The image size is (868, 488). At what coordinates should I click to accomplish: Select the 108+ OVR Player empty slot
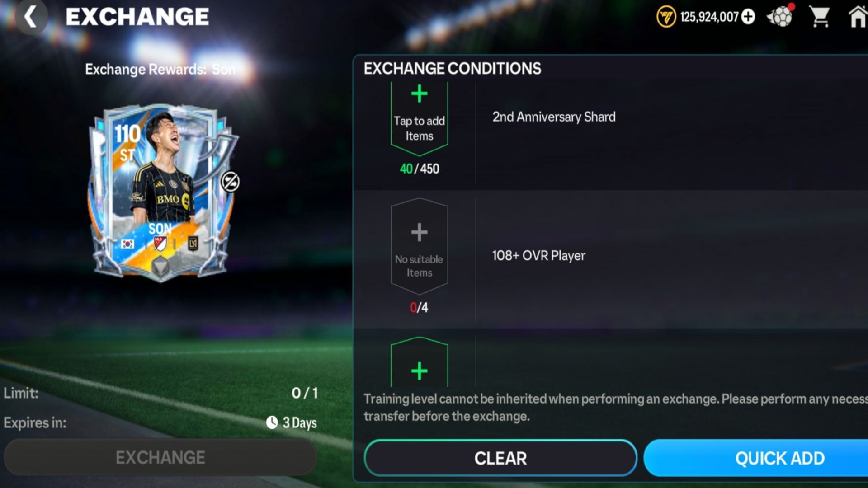tap(419, 247)
